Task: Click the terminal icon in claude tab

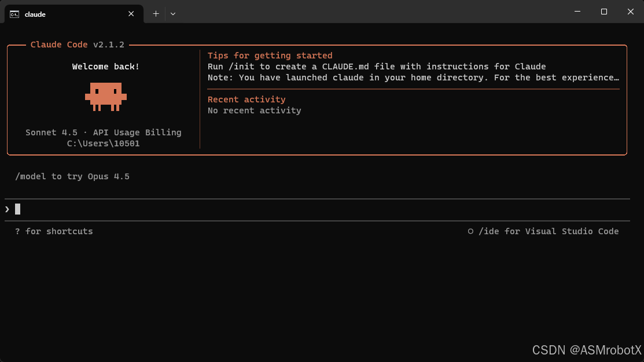Action: pyautogui.click(x=14, y=14)
